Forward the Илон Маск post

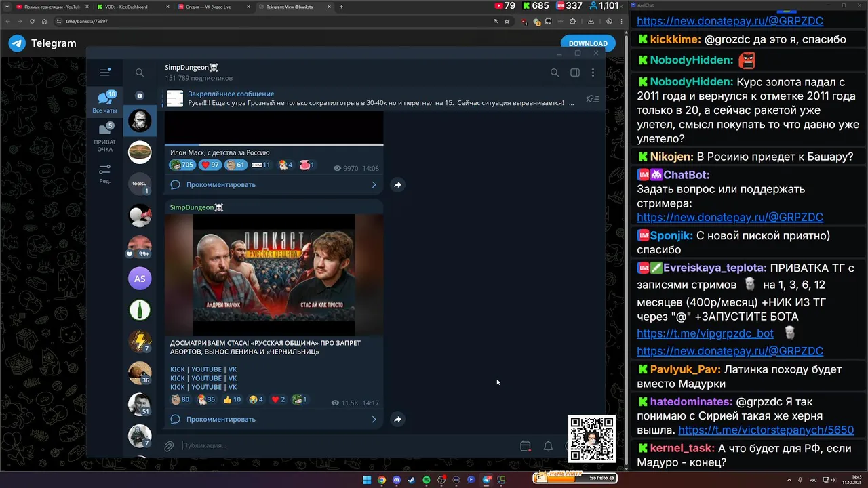[397, 184]
